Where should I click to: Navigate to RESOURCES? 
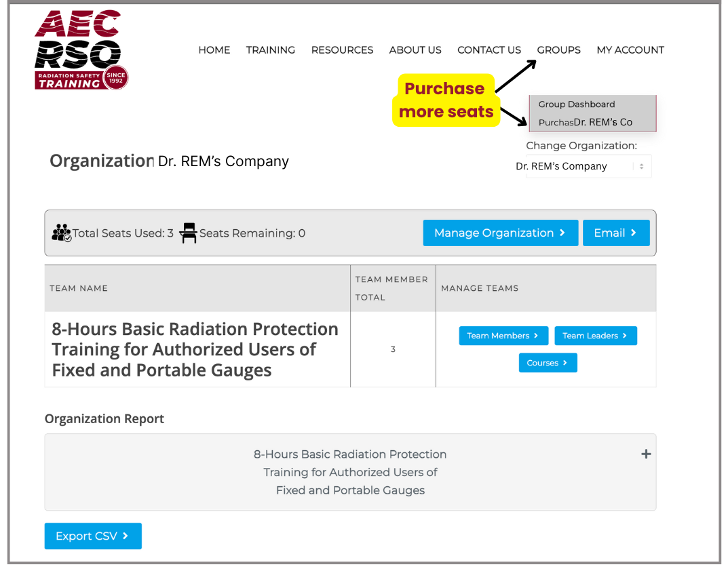coord(342,50)
